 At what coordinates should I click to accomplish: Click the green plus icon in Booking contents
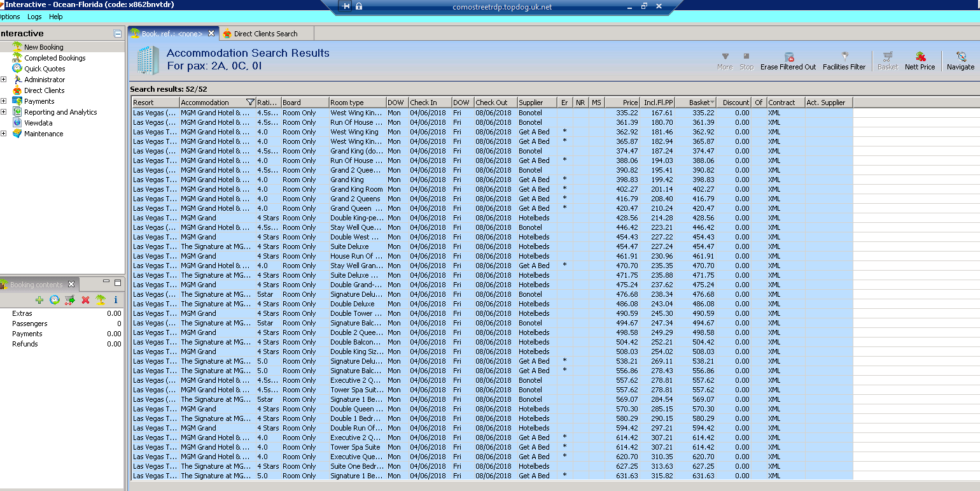point(39,300)
